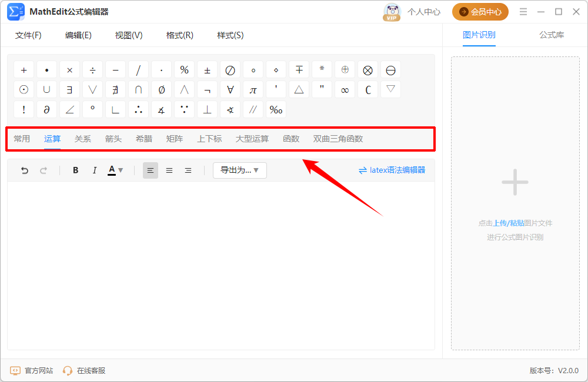Insert the logical not ¬ symbol
588x382 pixels.
(x=207, y=90)
